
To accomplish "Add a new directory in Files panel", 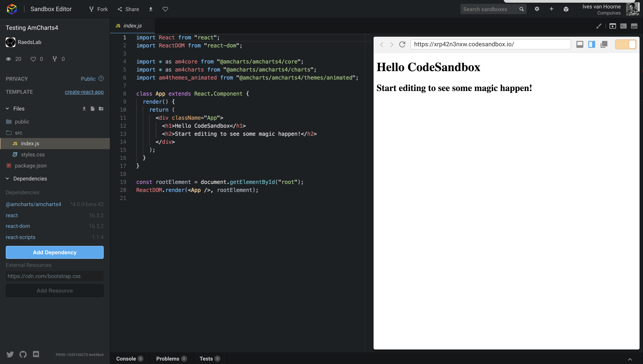I will pyautogui.click(x=101, y=109).
